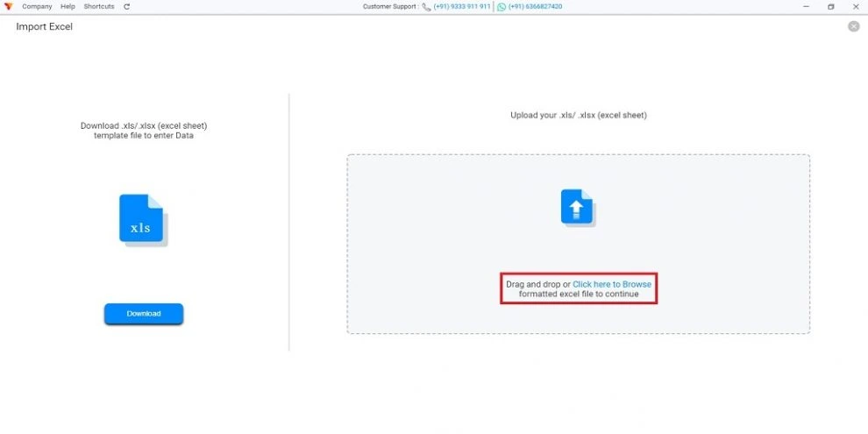
Task: Click the 'Click here to Browse' link
Action: 612,284
